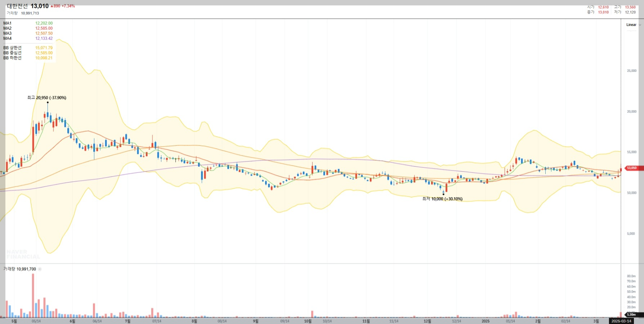Click the 12/14 date label on axis
644x324 pixels.
(x=456, y=321)
